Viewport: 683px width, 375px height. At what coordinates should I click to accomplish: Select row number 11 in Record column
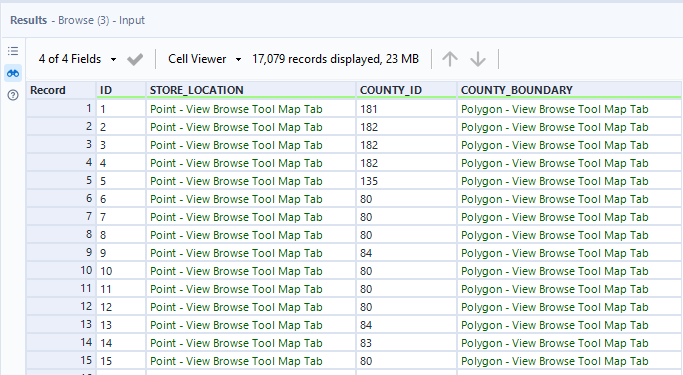pos(61,289)
